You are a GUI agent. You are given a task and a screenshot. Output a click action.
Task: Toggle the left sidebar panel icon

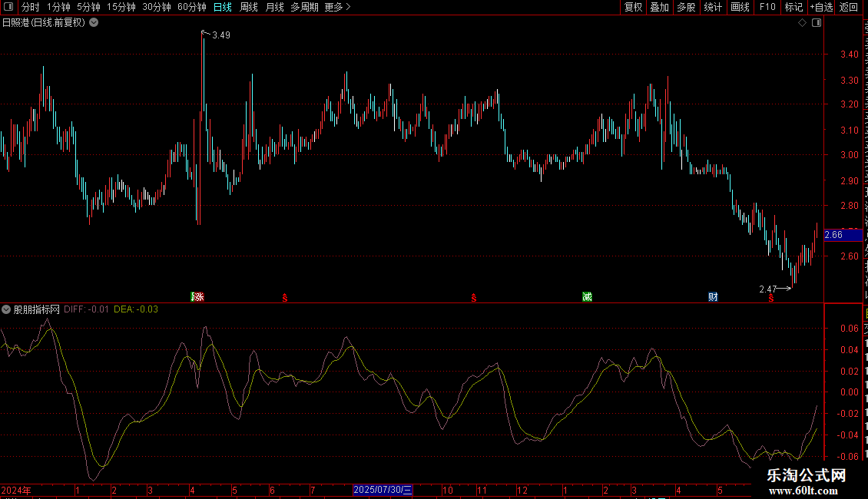(8, 7)
